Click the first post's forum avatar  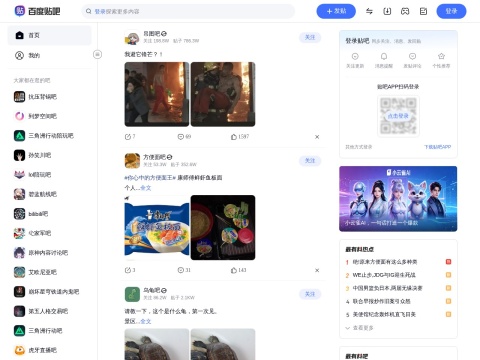tap(132, 37)
